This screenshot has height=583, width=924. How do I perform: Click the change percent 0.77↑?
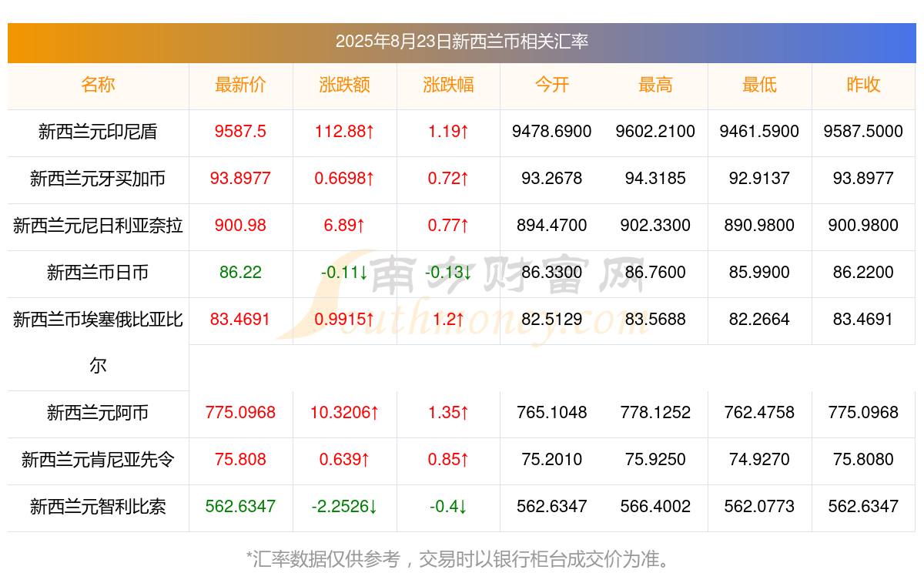(x=448, y=226)
